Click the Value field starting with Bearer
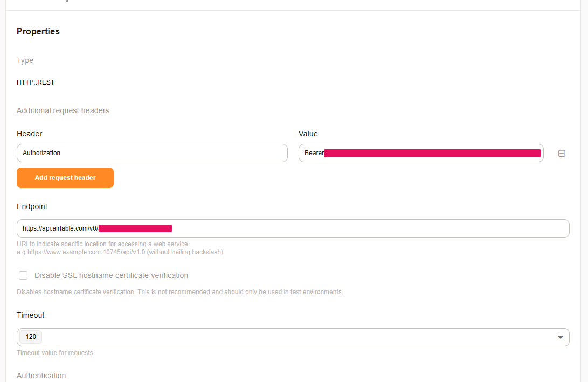Viewport: 588px width, 382px height. coord(420,153)
